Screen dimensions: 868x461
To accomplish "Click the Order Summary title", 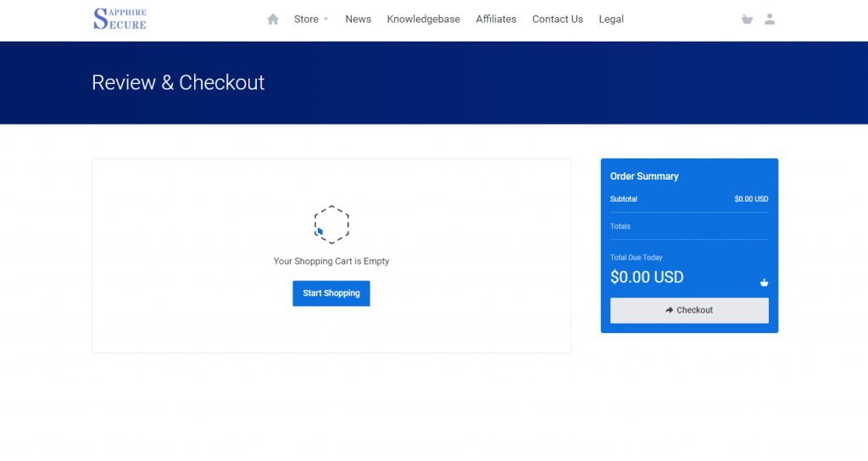I will pos(644,176).
